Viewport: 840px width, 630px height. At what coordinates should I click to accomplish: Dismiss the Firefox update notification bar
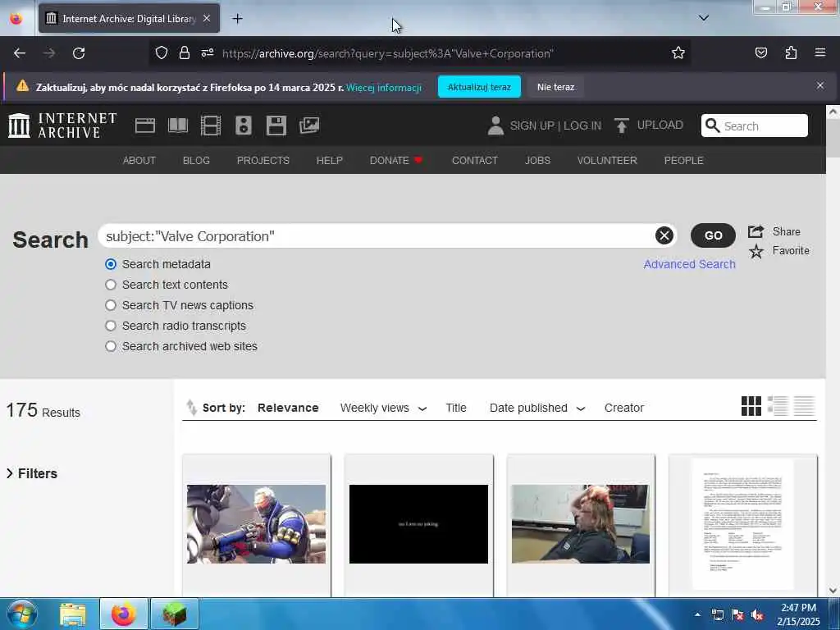820,85
